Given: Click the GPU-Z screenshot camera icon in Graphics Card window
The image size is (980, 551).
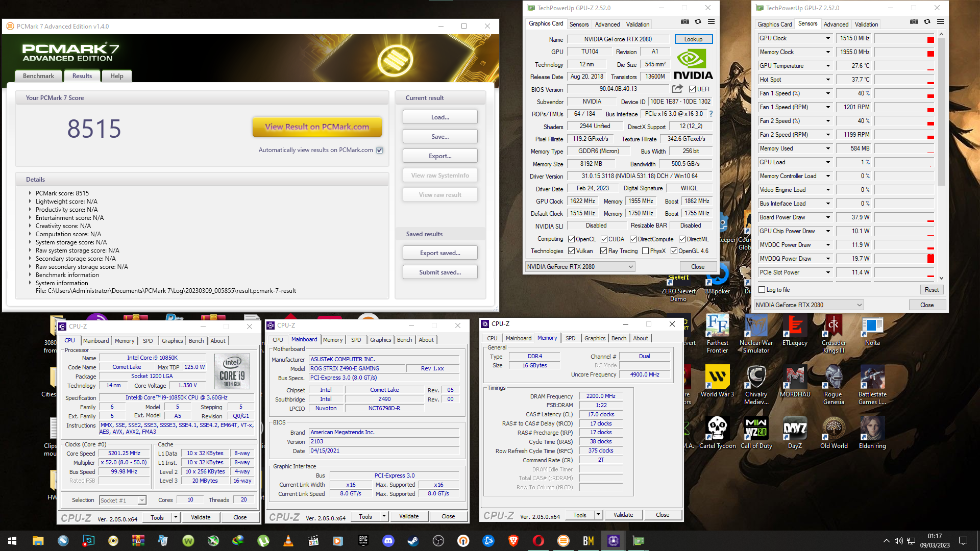Looking at the screenshot, I should click(x=685, y=22).
